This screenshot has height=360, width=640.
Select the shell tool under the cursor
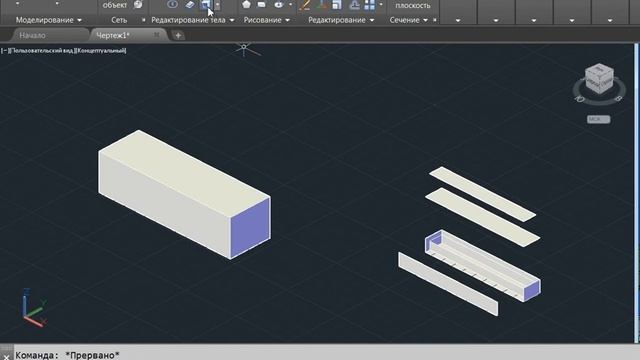[206, 4]
